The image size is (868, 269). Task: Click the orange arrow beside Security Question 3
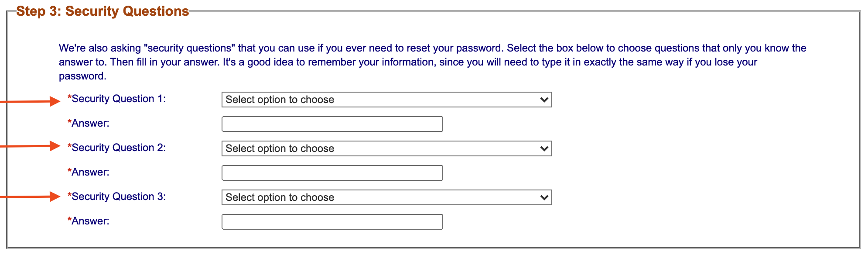(x=53, y=197)
